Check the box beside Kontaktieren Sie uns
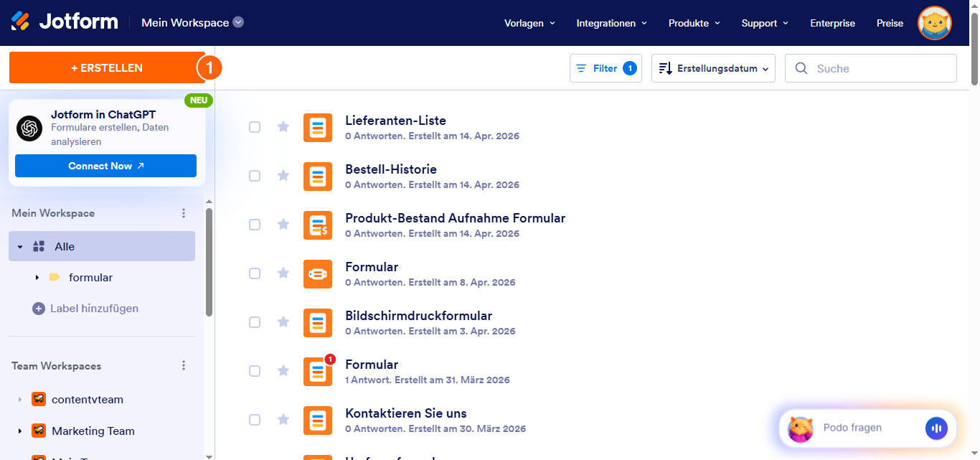The width and height of the screenshot is (980, 460). pyautogui.click(x=255, y=420)
